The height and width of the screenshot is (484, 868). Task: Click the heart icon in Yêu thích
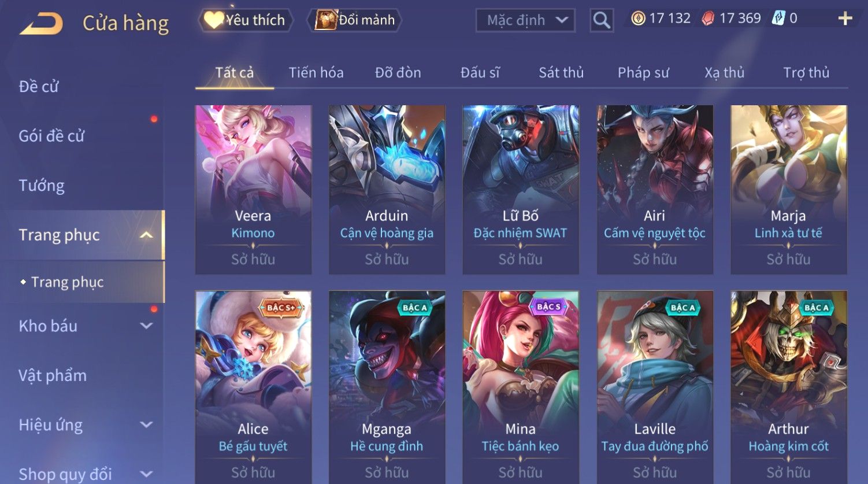pos(213,20)
